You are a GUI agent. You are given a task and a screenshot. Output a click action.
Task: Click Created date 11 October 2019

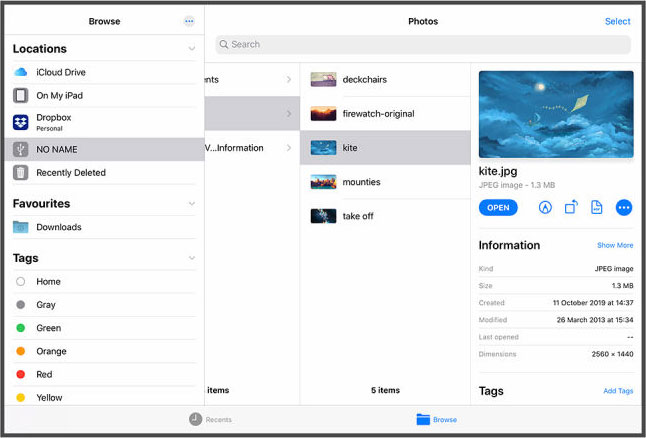(x=593, y=303)
